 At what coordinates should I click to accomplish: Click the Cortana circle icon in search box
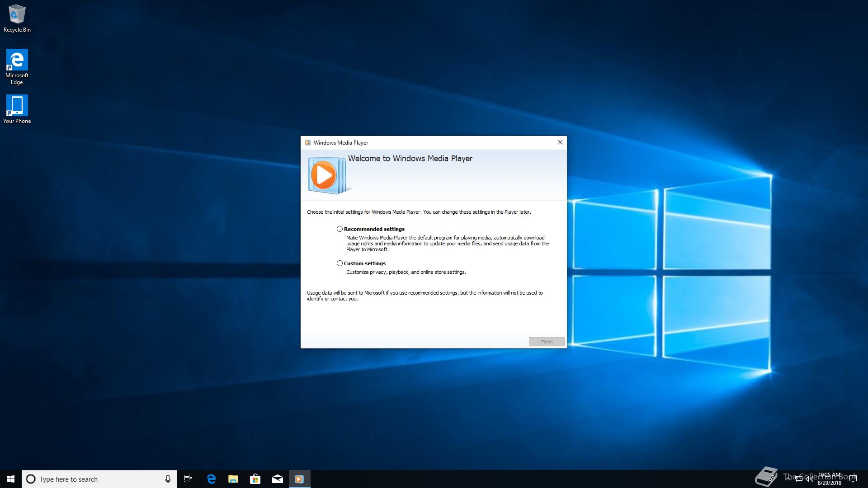click(x=31, y=479)
